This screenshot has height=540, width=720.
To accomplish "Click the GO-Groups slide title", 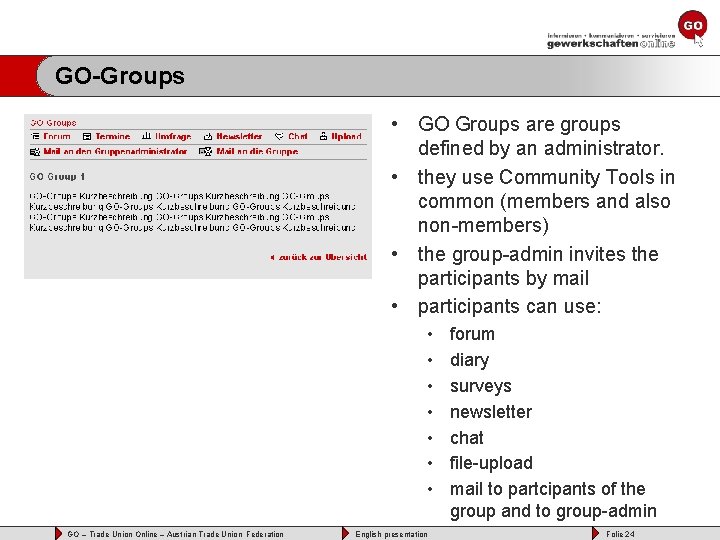I will point(120,76).
